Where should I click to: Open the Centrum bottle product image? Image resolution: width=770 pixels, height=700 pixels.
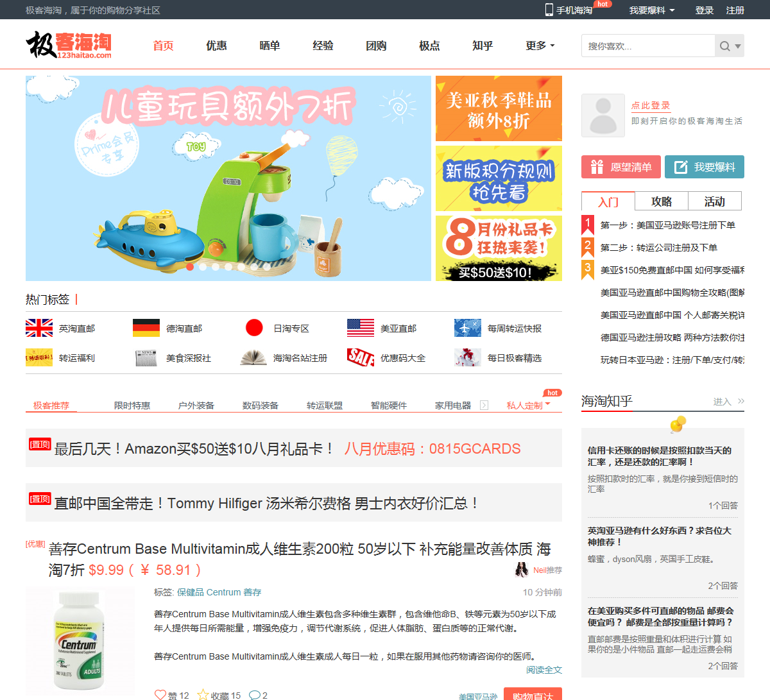pos(80,640)
